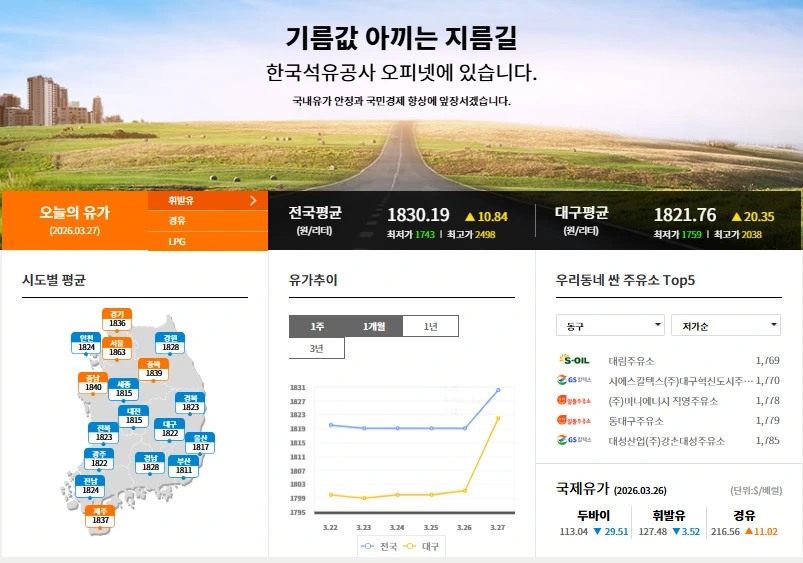The height and width of the screenshot is (563, 803).
Task: Click the 대구평균 price 1821.76
Action: point(685,215)
